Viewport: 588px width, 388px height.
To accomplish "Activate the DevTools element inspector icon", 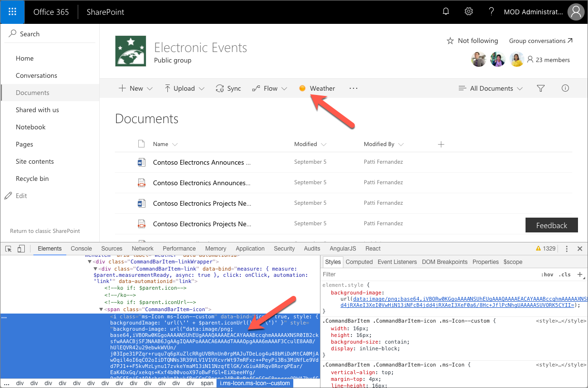I will coord(8,248).
